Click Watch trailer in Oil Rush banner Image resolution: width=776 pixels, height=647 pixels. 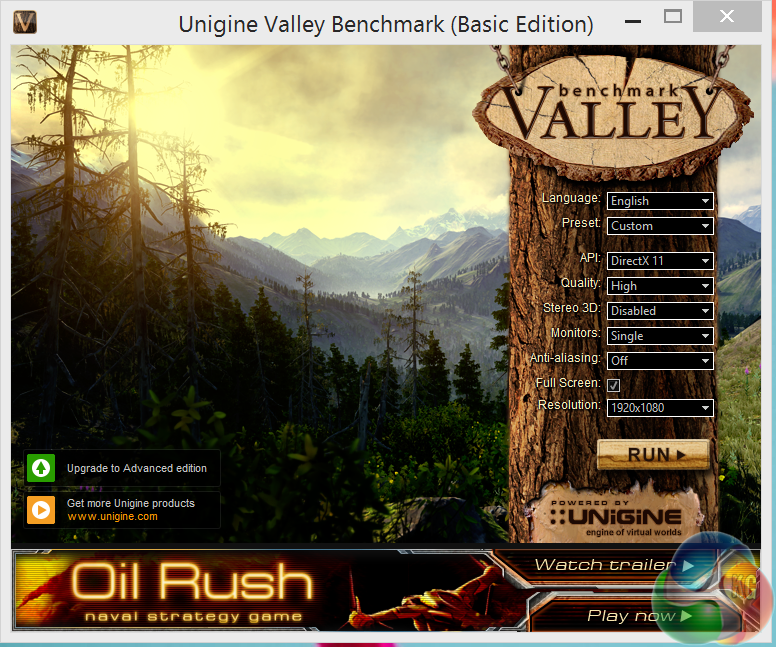pos(614,565)
